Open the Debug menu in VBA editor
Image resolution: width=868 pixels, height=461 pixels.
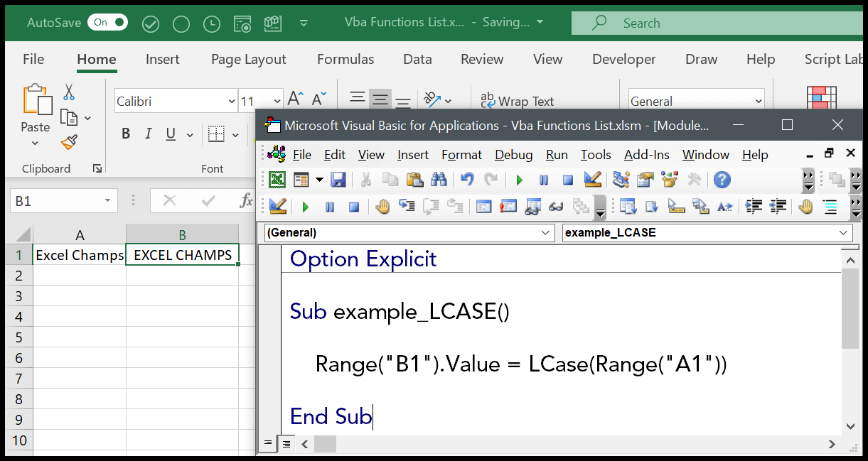coord(513,155)
